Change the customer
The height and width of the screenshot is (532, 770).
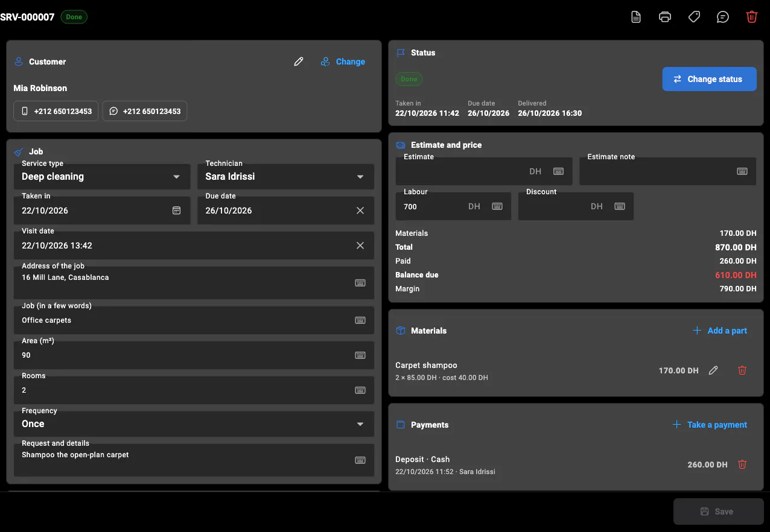click(x=343, y=62)
